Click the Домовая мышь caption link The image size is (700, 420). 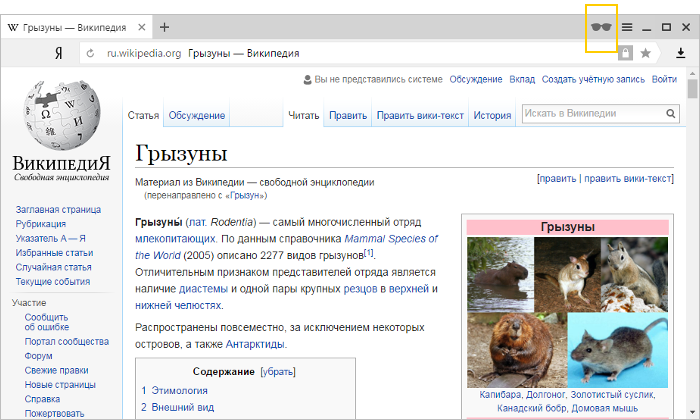point(604,408)
